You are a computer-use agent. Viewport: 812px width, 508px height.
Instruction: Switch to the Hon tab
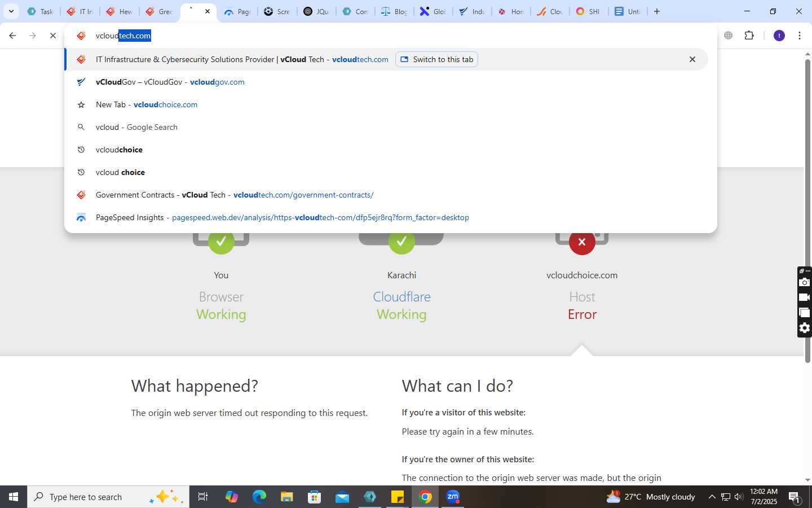511,11
